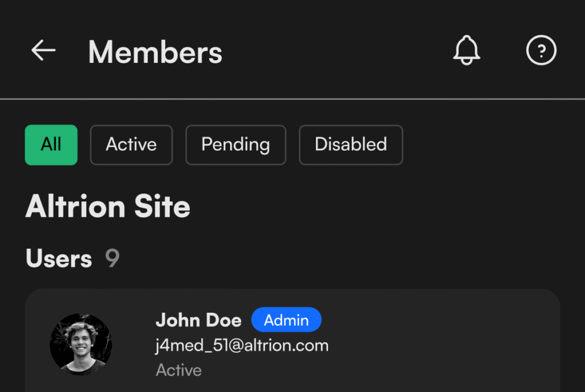585x392 pixels.
Task: Switch to the Pending filter
Action: tap(235, 145)
